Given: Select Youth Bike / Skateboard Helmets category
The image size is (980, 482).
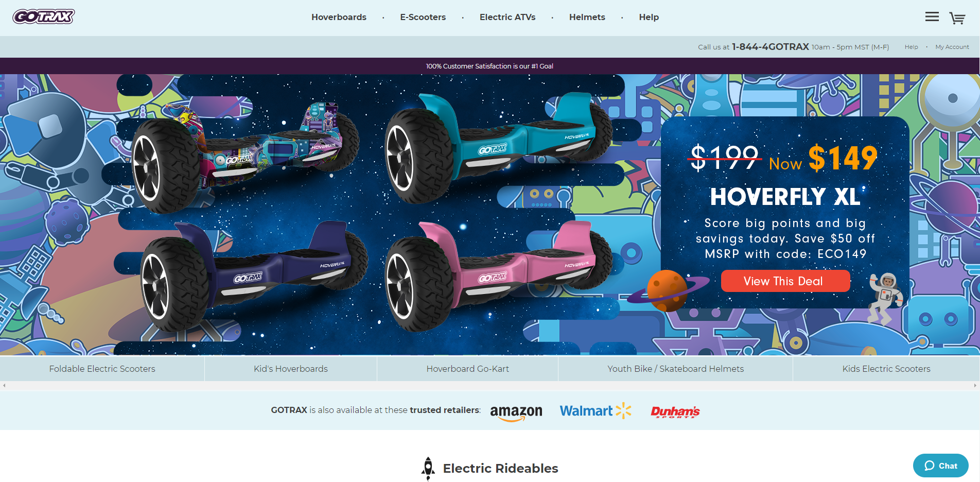Looking at the screenshot, I should click(675, 369).
